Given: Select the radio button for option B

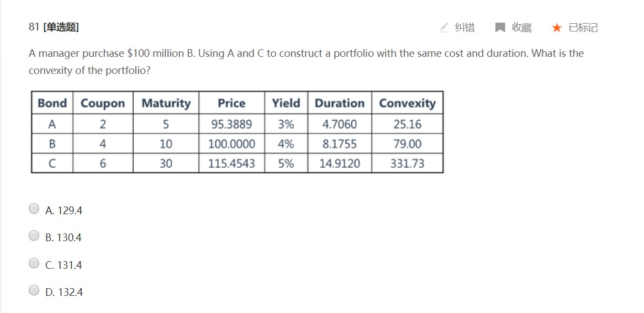Looking at the screenshot, I should coord(34,236).
